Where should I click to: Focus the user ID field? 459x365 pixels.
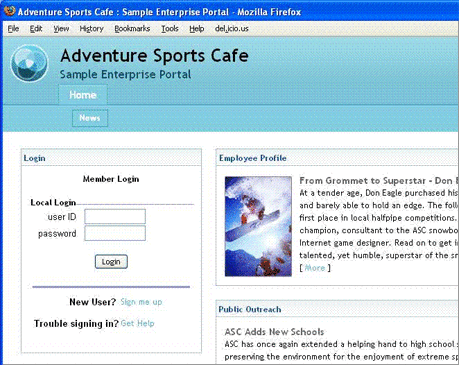pos(115,217)
